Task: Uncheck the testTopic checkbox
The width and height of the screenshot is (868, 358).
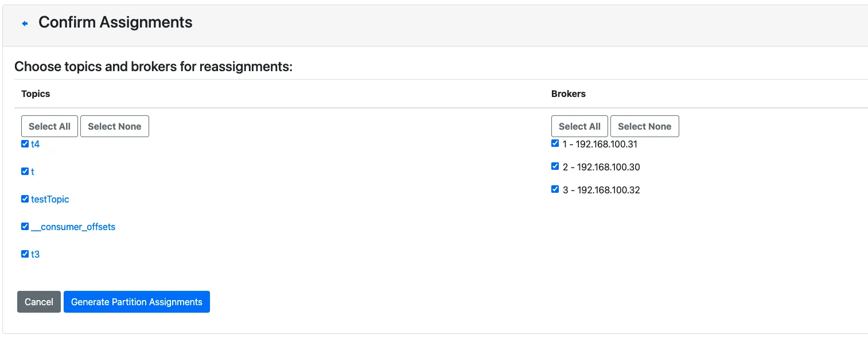Action: tap(25, 199)
